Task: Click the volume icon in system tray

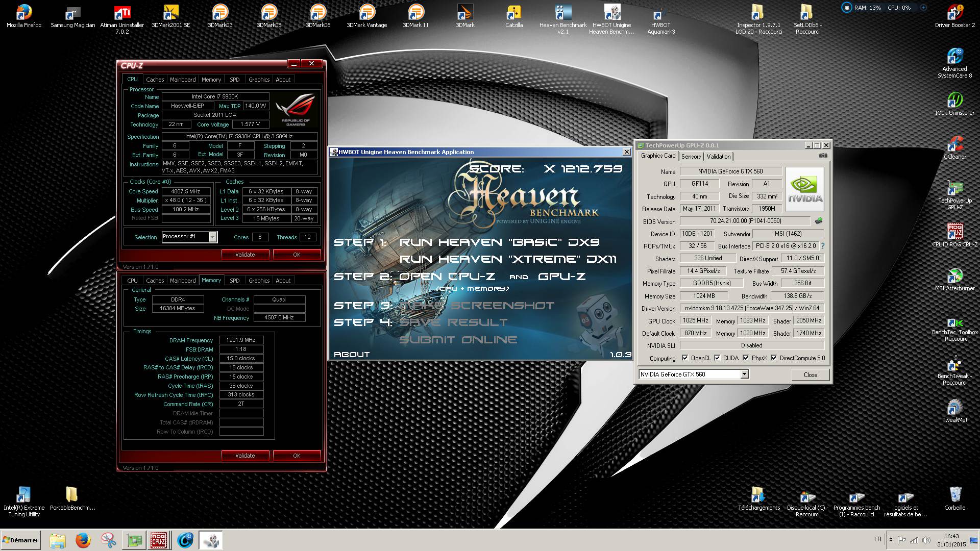Action: click(x=926, y=540)
